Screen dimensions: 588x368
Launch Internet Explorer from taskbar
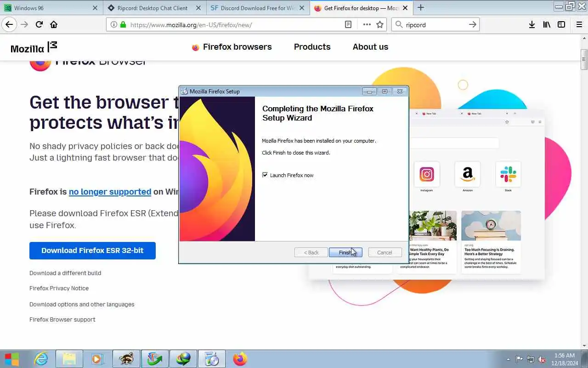41,359
